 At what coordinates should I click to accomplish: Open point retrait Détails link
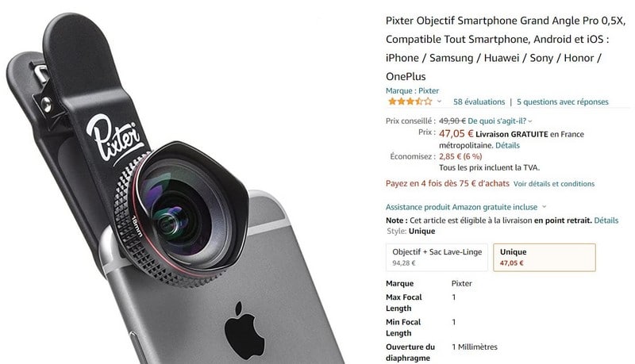coord(606,220)
